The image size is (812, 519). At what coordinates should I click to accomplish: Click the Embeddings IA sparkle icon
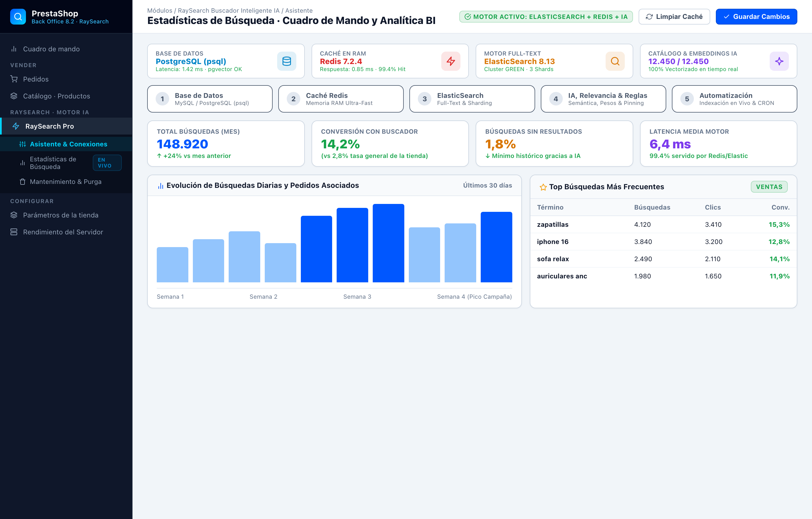click(779, 61)
